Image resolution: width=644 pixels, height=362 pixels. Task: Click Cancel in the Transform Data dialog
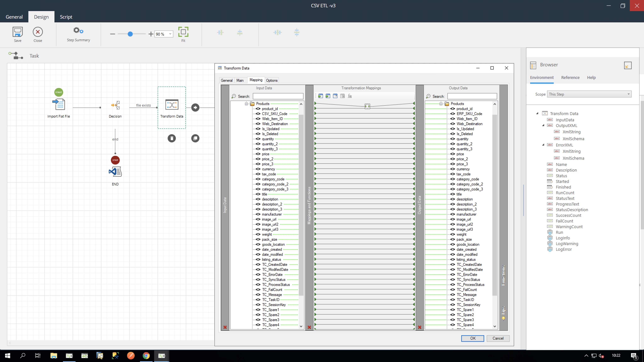(498, 338)
